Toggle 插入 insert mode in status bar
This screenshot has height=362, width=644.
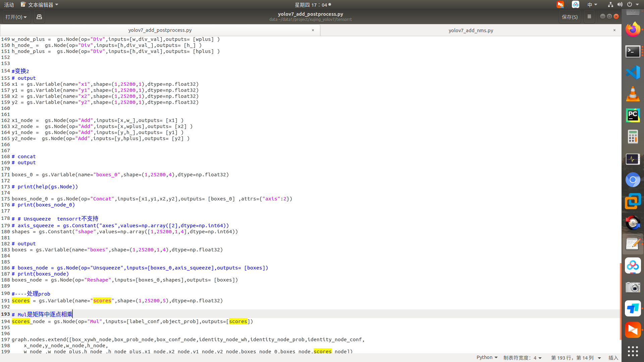(613, 357)
